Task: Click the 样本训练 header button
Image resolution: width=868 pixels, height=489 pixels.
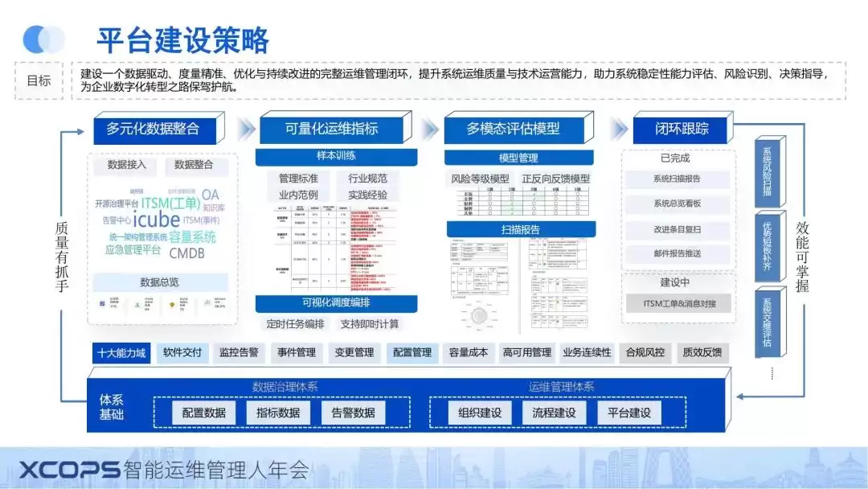Action: (x=337, y=157)
